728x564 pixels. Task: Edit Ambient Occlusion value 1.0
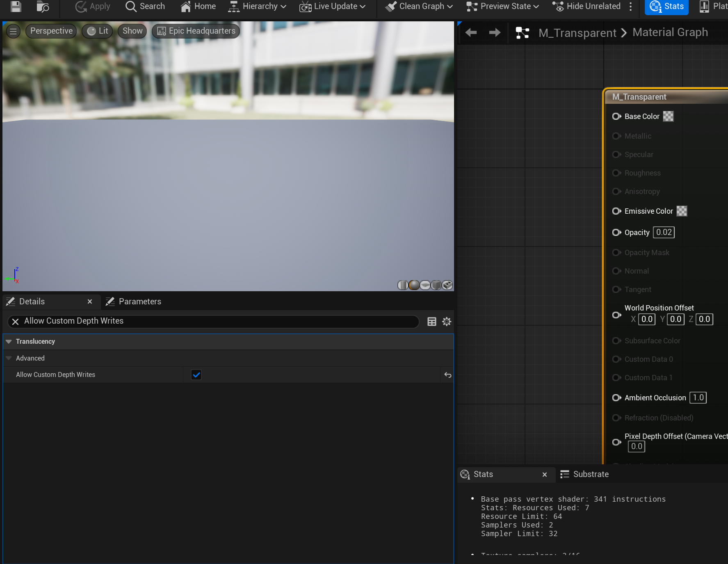[698, 398]
